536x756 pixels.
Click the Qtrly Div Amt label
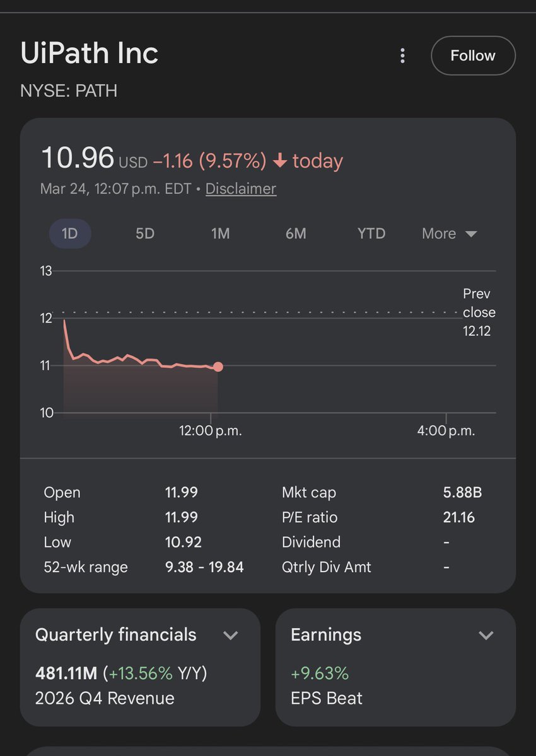click(327, 567)
